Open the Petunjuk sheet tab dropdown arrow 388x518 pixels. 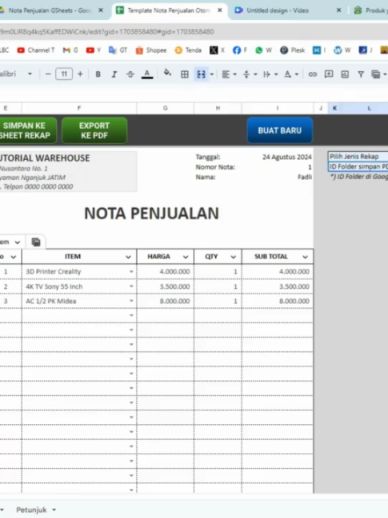coord(54,510)
